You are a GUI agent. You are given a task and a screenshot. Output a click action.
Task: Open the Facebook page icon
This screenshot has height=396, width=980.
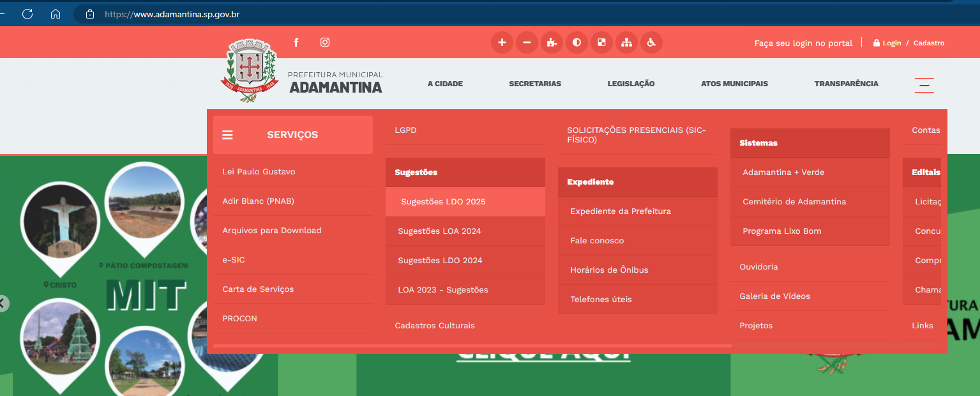296,43
